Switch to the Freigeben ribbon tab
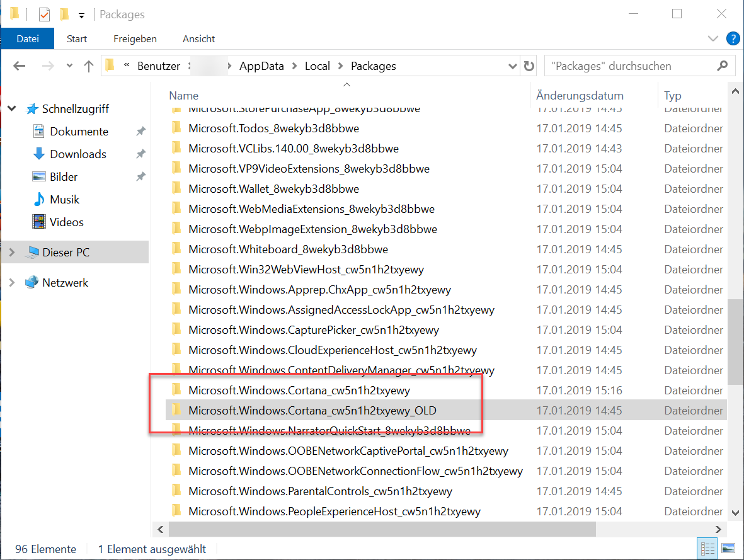The image size is (744, 560). click(x=135, y=39)
